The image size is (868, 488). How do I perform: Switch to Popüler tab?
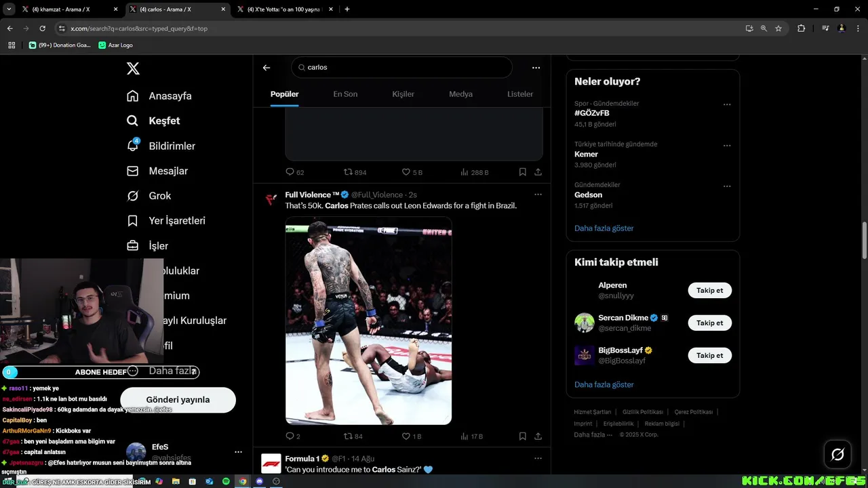click(285, 94)
